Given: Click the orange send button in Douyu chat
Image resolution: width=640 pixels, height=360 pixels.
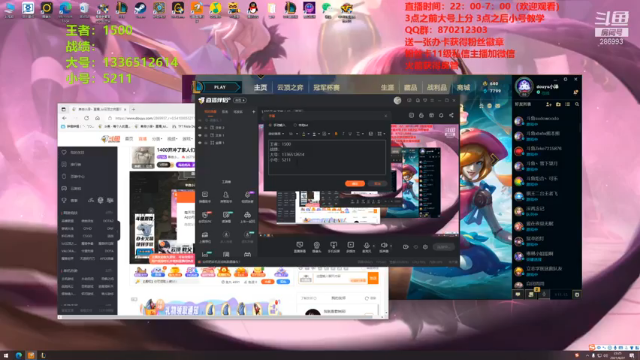Looking at the screenshot, I should click(373, 278).
